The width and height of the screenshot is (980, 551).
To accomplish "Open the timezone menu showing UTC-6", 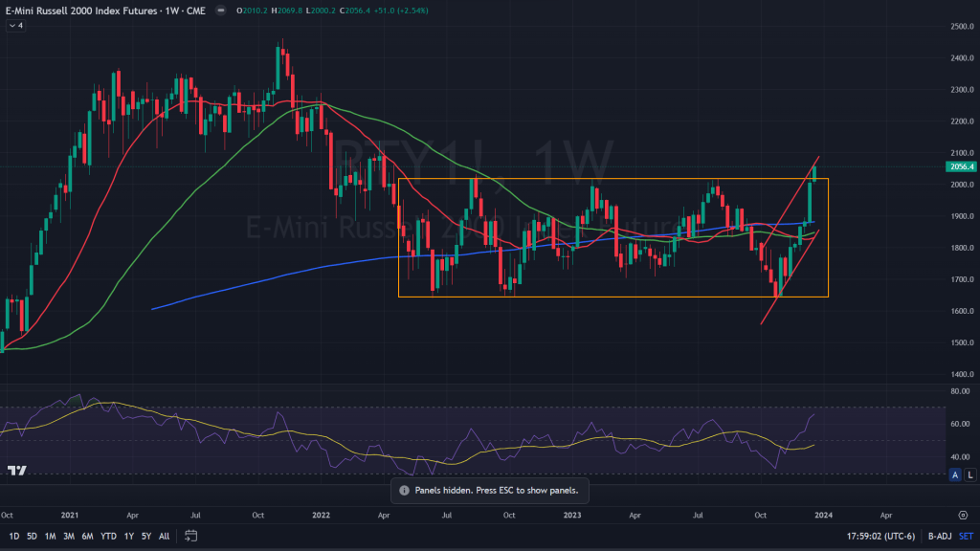I will [874, 536].
